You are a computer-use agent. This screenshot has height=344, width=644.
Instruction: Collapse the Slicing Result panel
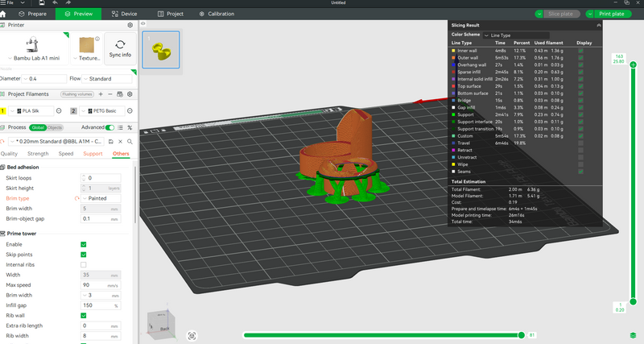pyautogui.click(x=599, y=26)
